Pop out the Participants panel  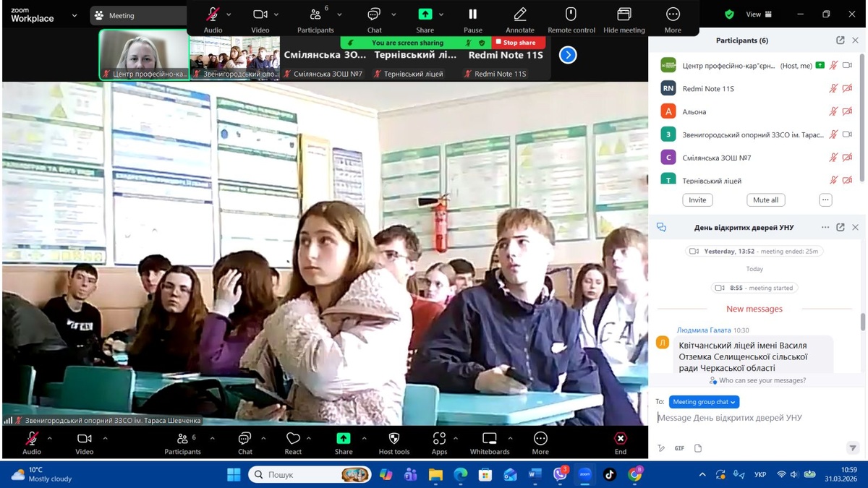click(840, 40)
